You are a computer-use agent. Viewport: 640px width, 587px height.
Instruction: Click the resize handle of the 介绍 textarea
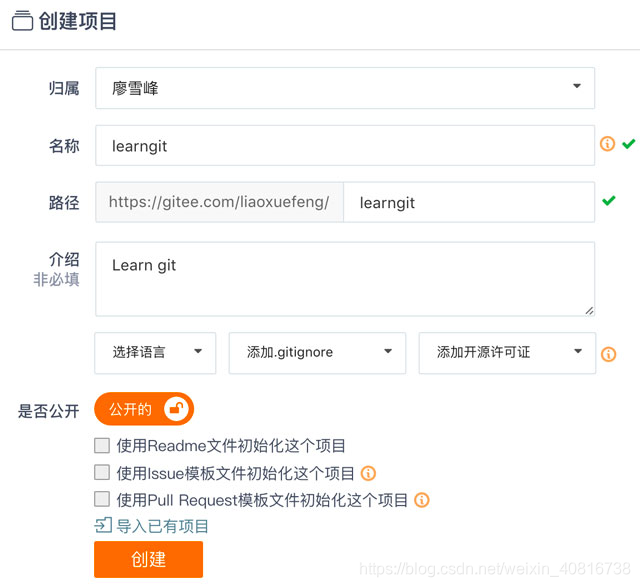tap(589, 311)
